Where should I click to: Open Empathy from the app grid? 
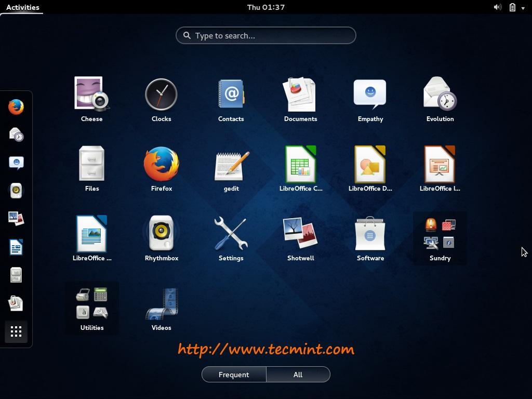[370, 99]
